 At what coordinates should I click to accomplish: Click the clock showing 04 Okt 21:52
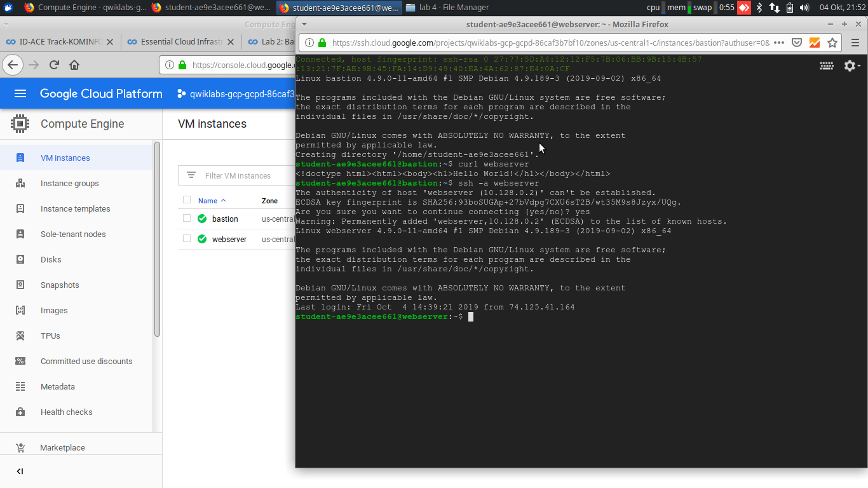tap(843, 8)
